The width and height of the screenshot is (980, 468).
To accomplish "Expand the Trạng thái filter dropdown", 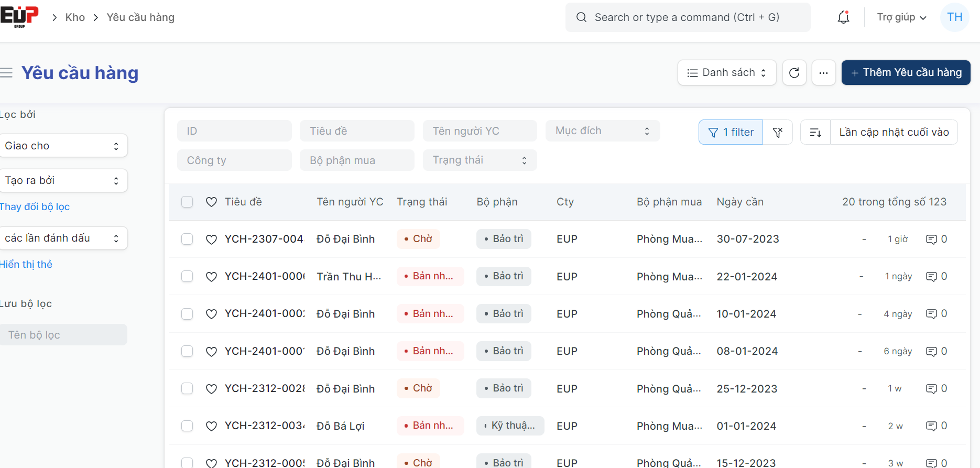I will pyautogui.click(x=480, y=160).
